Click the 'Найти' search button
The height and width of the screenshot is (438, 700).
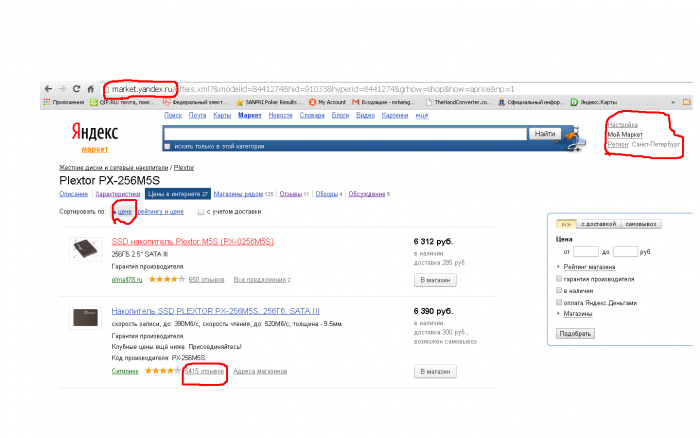pyautogui.click(x=545, y=133)
